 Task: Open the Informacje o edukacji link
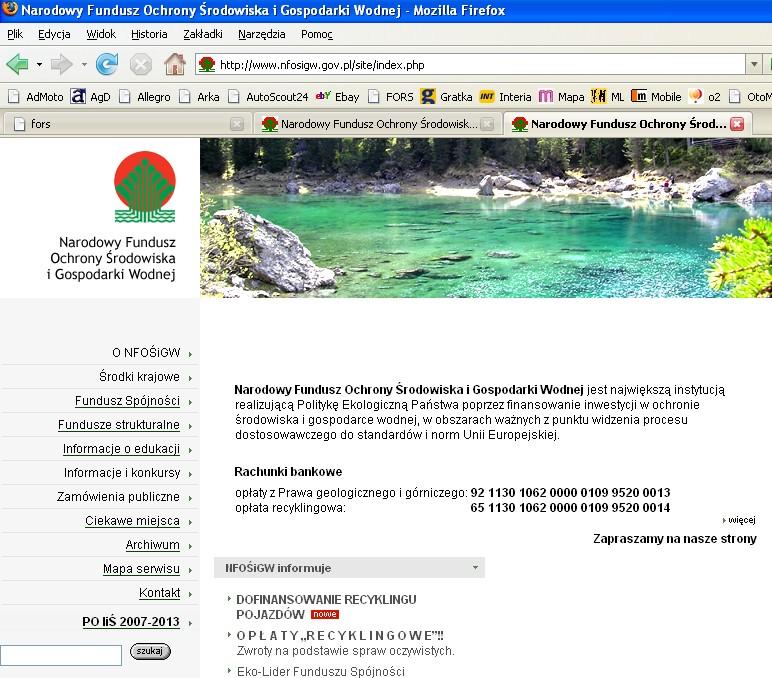click(121, 449)
